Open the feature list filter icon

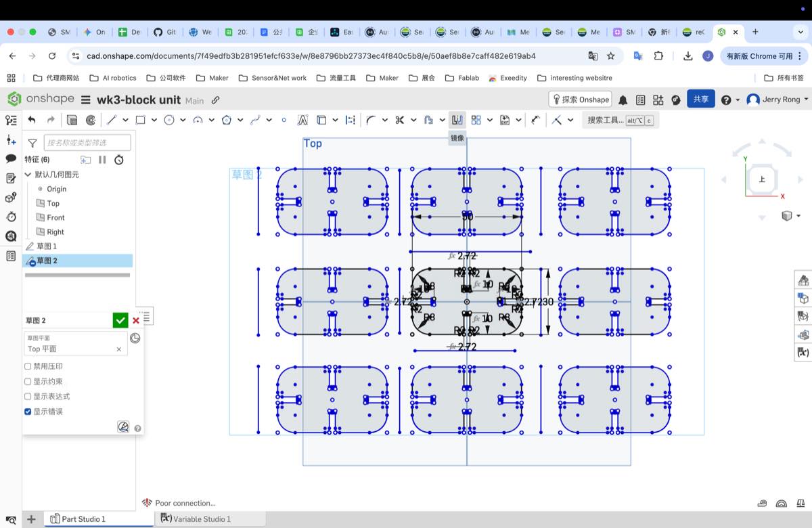pyautogui.click(x=32, y=143)
